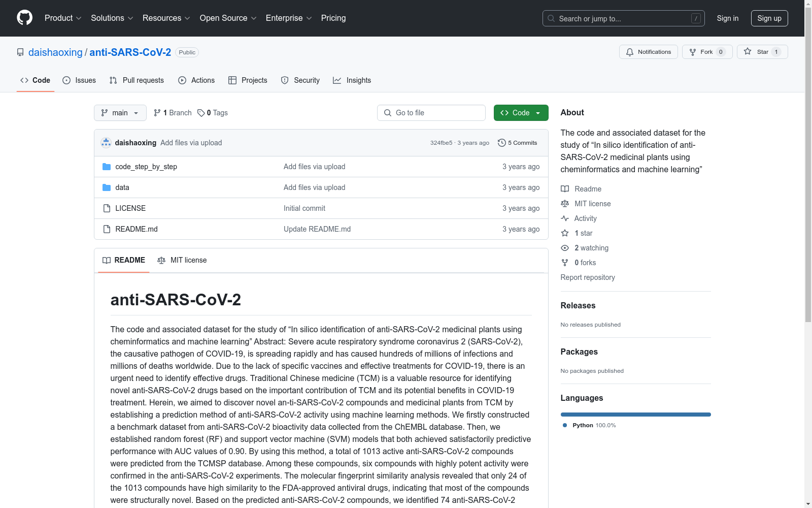Click the pulse icon next to Activity
This screenshot has width=812, height=508.
click(x=565, y=218)
